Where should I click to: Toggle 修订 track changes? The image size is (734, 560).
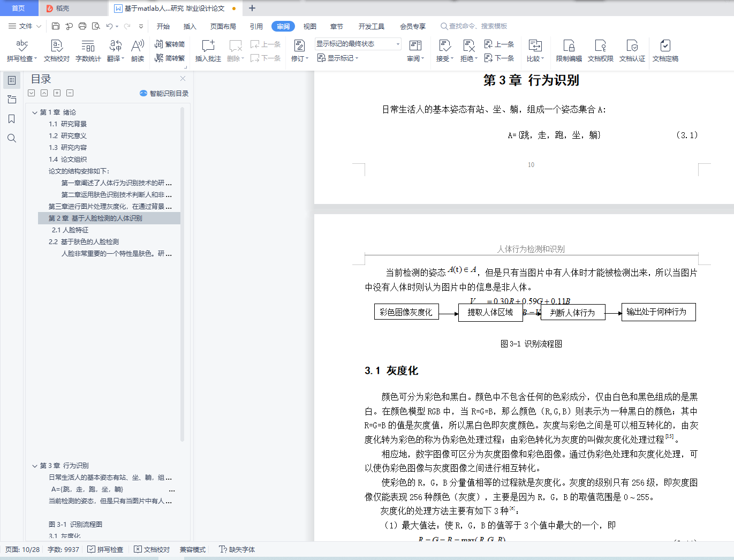pyautogui.click(x=300, y=51)
